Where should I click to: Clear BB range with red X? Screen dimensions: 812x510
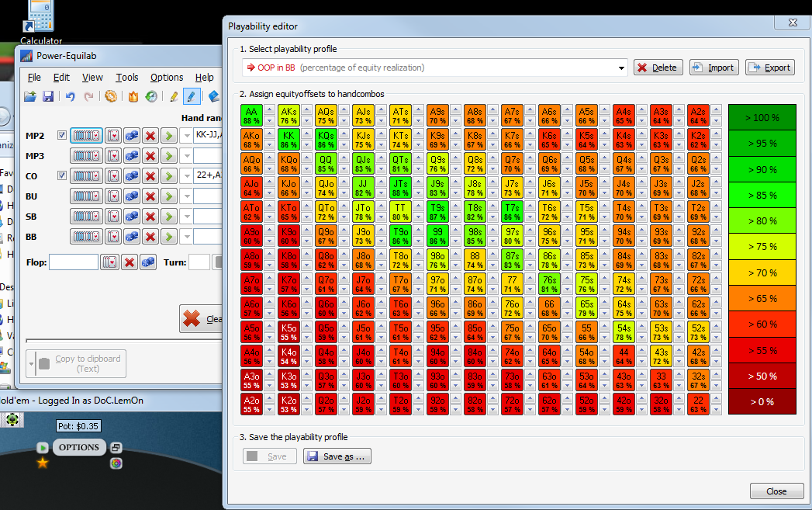pyautogui.click(x=150, y=237)
